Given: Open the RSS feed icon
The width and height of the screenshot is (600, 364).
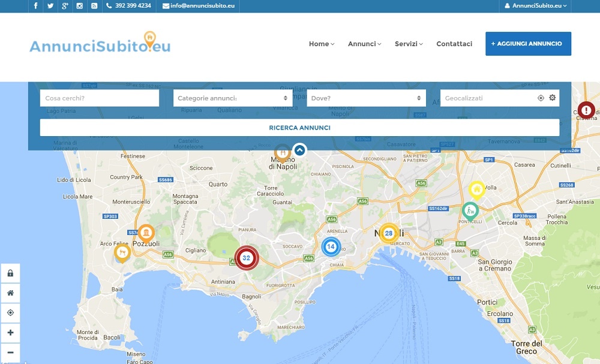Looking at the screenshot, I should coord(94,6).
